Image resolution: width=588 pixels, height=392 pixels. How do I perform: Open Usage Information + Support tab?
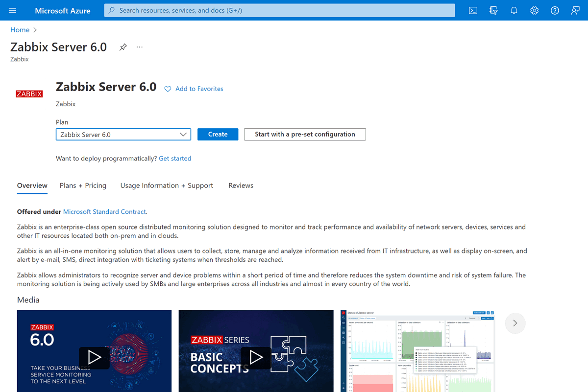pos(167,185)
